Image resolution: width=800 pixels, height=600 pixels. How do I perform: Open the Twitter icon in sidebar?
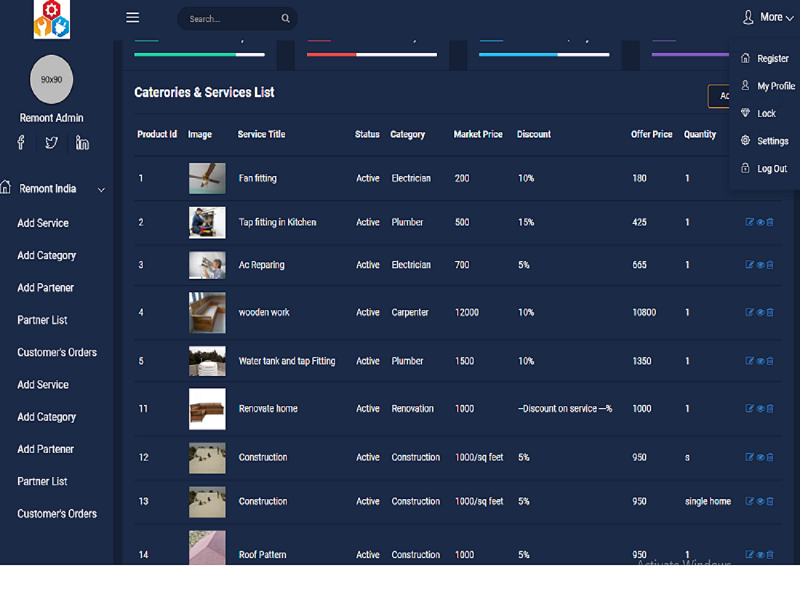point(51,143)
